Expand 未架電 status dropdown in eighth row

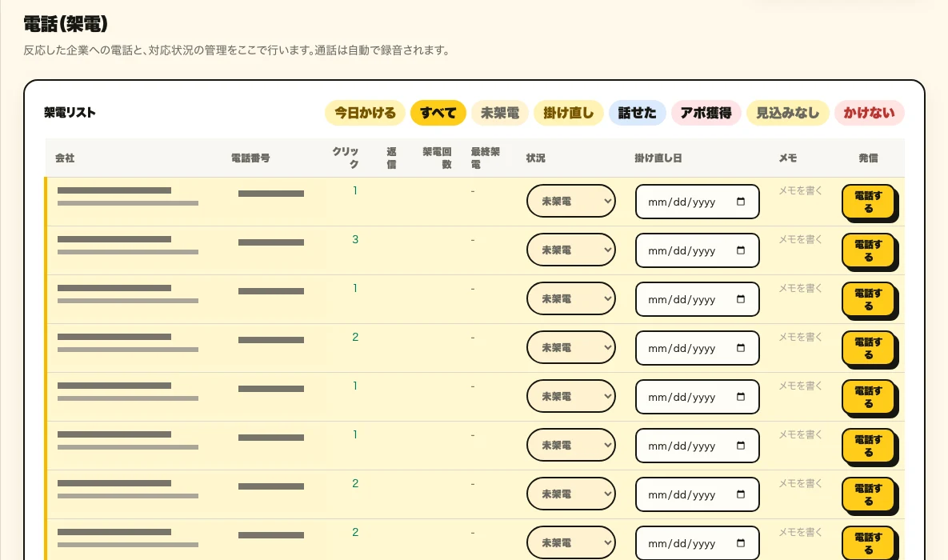(571, 542)
